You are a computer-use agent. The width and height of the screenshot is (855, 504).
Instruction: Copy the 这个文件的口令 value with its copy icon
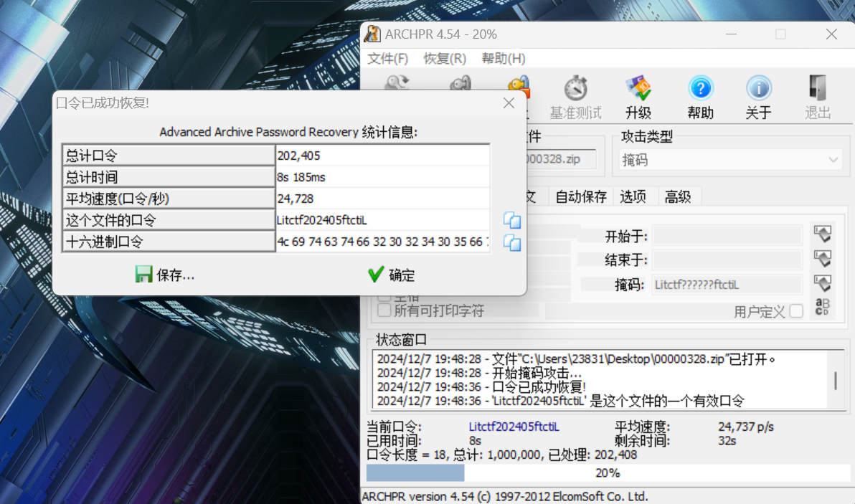point(512,220)
